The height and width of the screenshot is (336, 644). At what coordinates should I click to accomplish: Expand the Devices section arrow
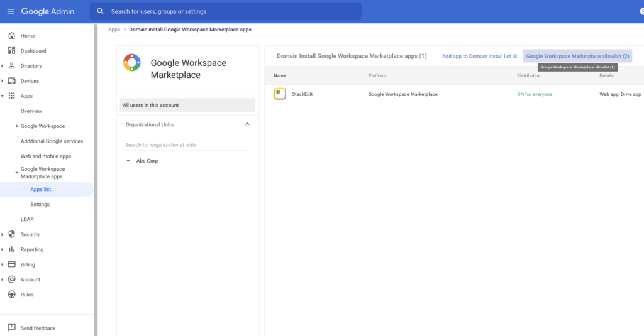tap(3, 81)
